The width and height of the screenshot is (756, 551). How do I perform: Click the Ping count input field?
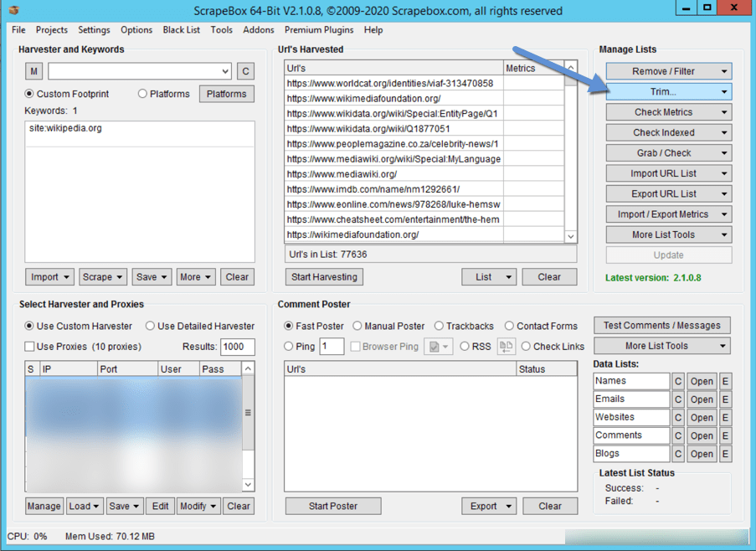point(332,347)
